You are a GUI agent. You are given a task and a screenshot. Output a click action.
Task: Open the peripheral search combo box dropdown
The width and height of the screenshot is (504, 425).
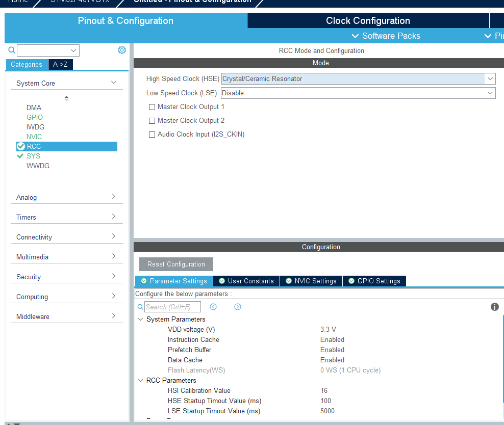(x=73, y=50)
